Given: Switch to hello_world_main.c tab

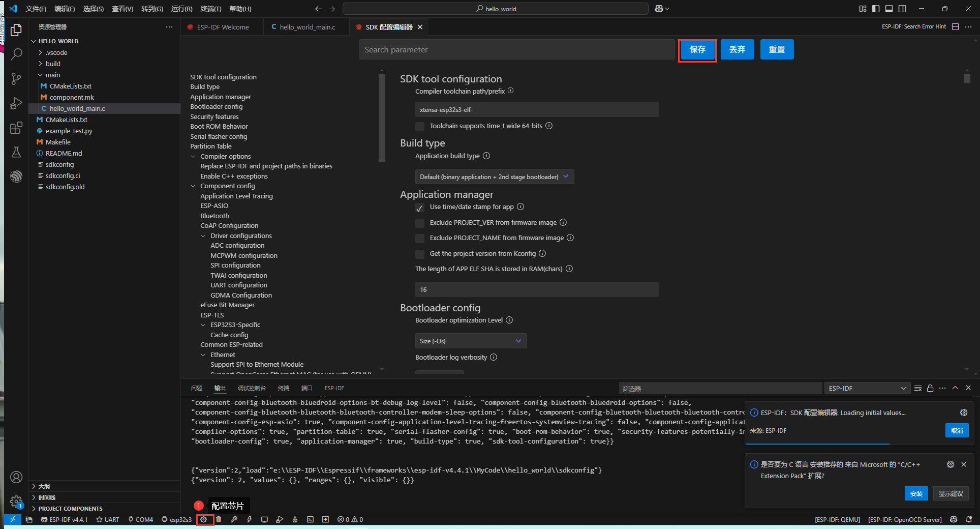Looking at the screenshot, I should pos(307,27).
